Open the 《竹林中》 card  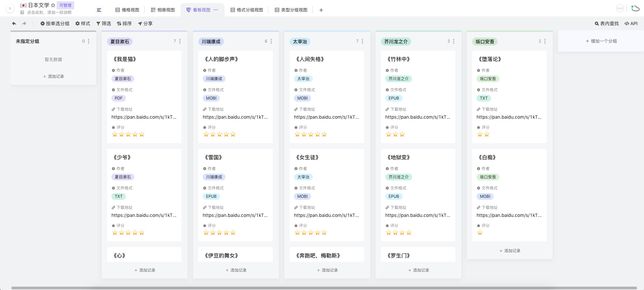pyautogui.click(x=418, y=97)
